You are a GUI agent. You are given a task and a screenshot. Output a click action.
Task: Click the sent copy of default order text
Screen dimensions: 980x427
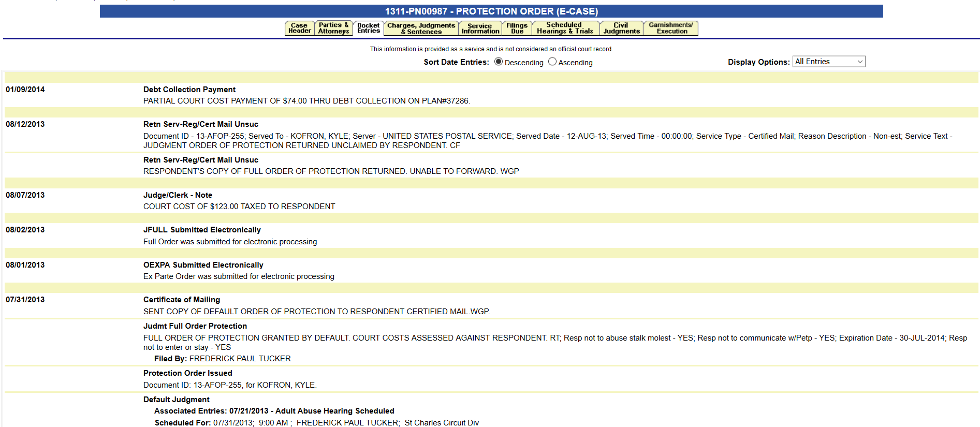tap(317, 312)
